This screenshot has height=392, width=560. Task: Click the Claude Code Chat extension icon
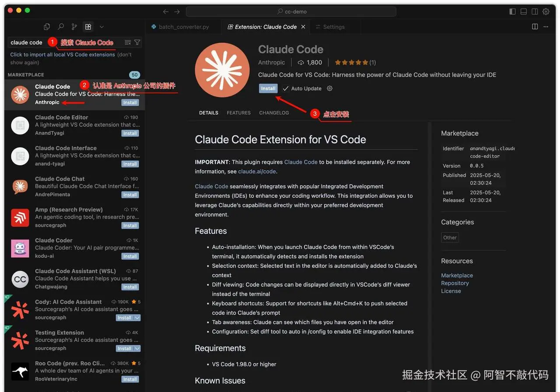click(x=20, y=187)
